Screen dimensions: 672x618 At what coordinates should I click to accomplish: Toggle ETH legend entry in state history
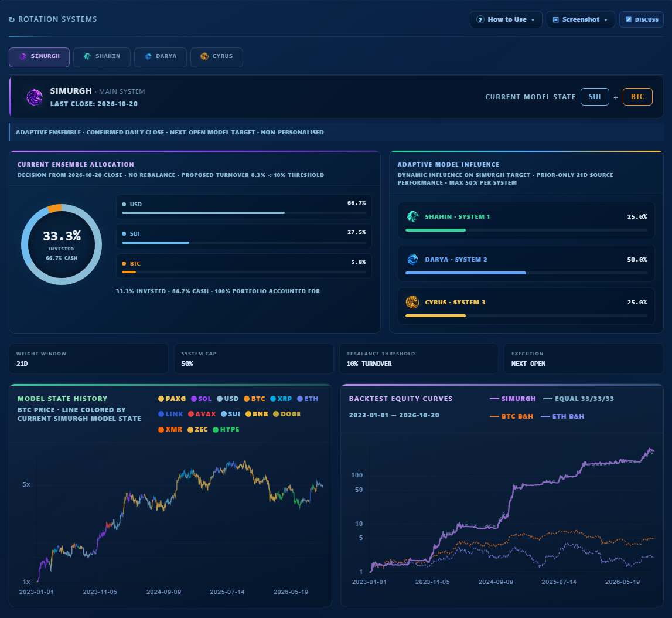[x=308, y=399]
